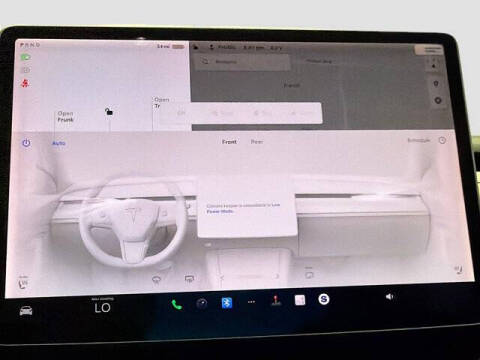This screenshot has width=480, height=360.
Task: Open the camera app icon in the dock
Action: (x=202, y=303)
